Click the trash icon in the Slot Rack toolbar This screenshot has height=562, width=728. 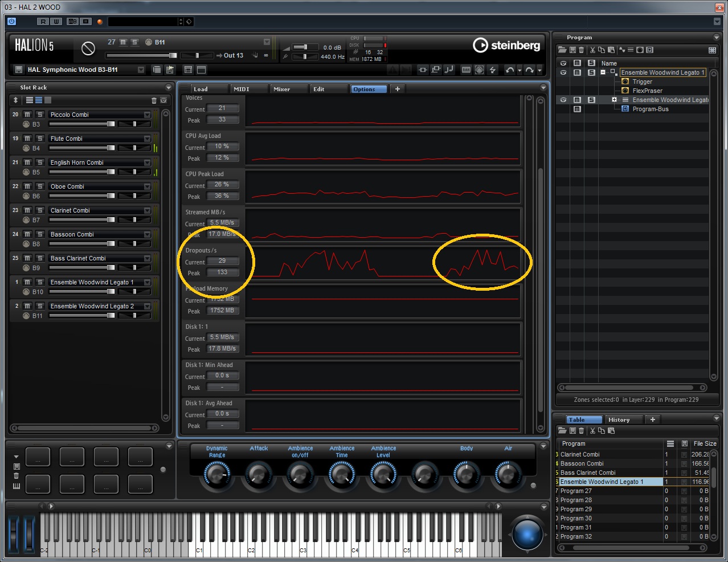[154, 100]
